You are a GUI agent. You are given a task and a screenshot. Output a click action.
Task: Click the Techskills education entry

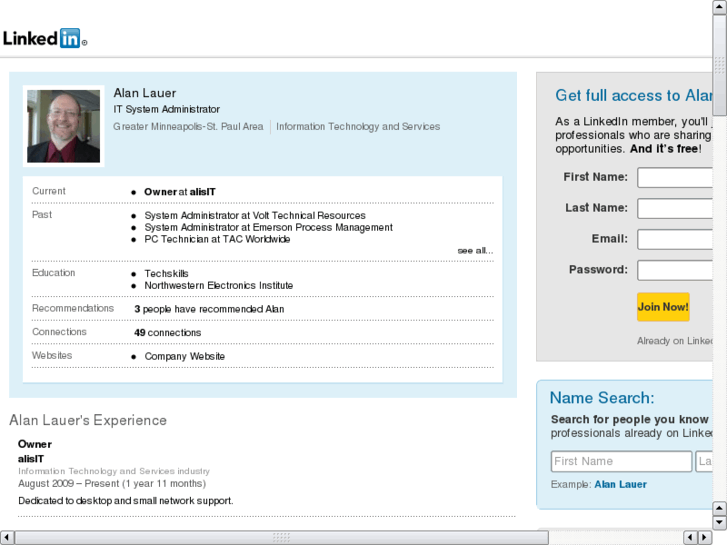(x=166, y=273)
